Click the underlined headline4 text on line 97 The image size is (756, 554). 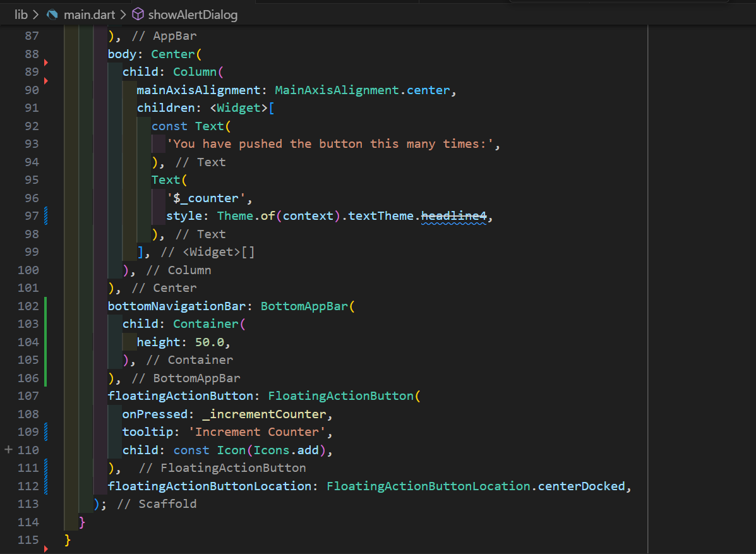pyautogui.click(x=454, y=215)
